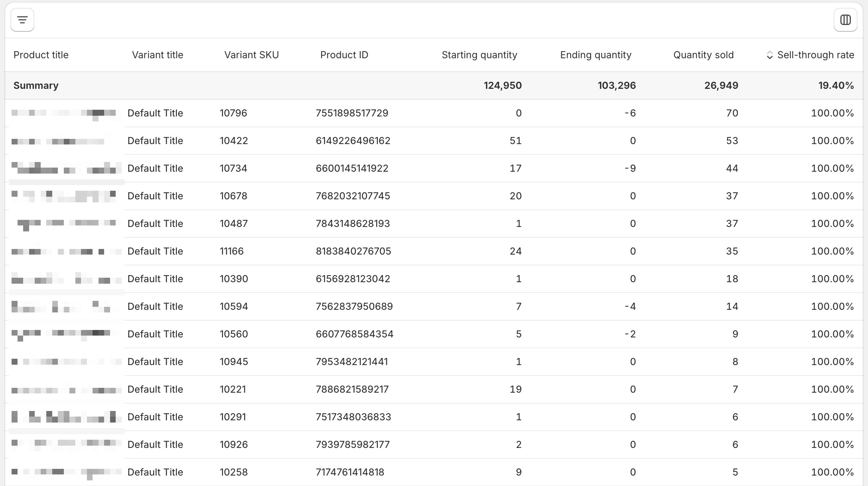This screenshot has width=868, height=486.
Task: Select starting quantity 20 for SKU 10678
Action: (516, 196)
